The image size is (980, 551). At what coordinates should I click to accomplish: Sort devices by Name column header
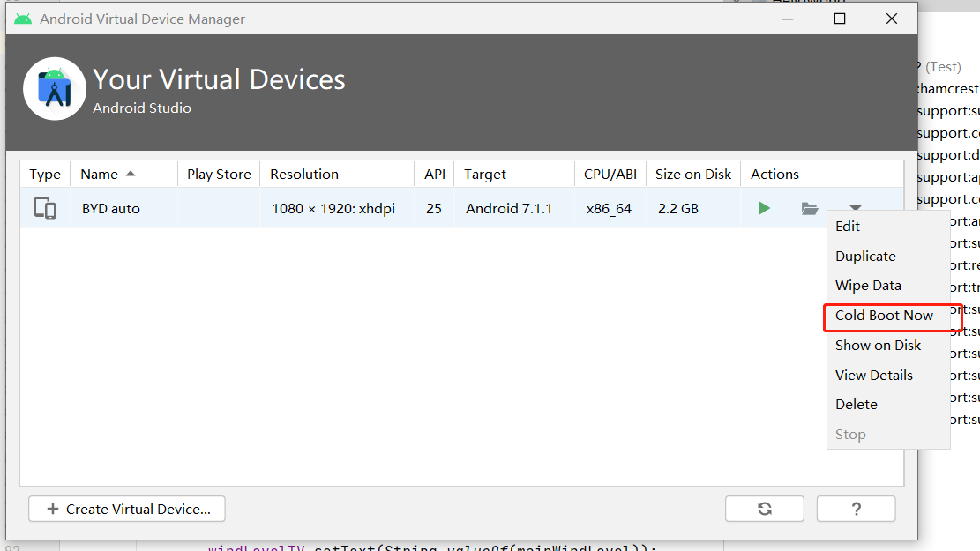(123, 175)
